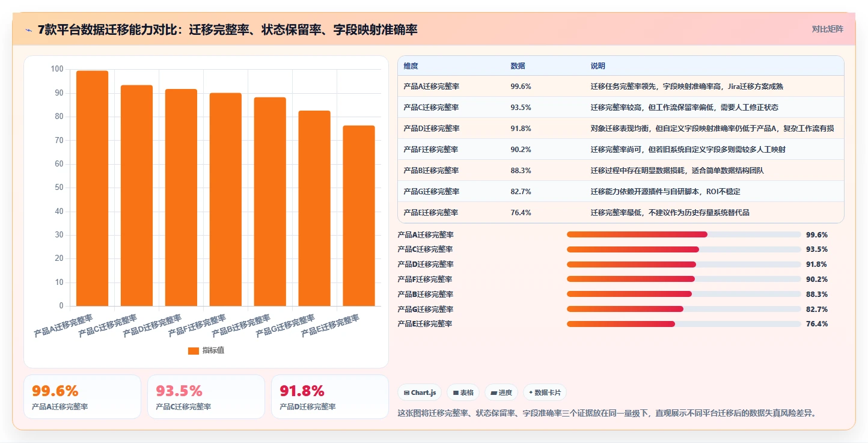Click table cell 90.2%

click(521, 150)
